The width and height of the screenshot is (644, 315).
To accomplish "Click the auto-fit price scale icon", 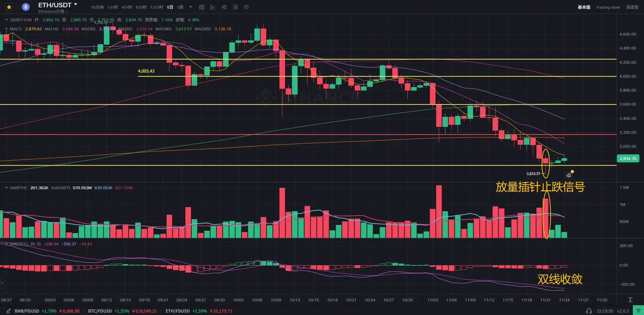I will (630, 300).
